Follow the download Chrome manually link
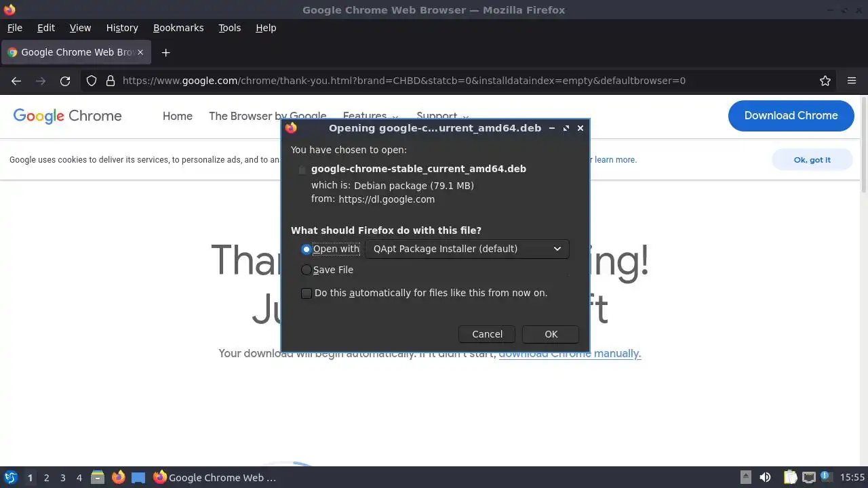The height and width of the screenshot is (488, 868). pyautogui.click(x=570, y=353)
